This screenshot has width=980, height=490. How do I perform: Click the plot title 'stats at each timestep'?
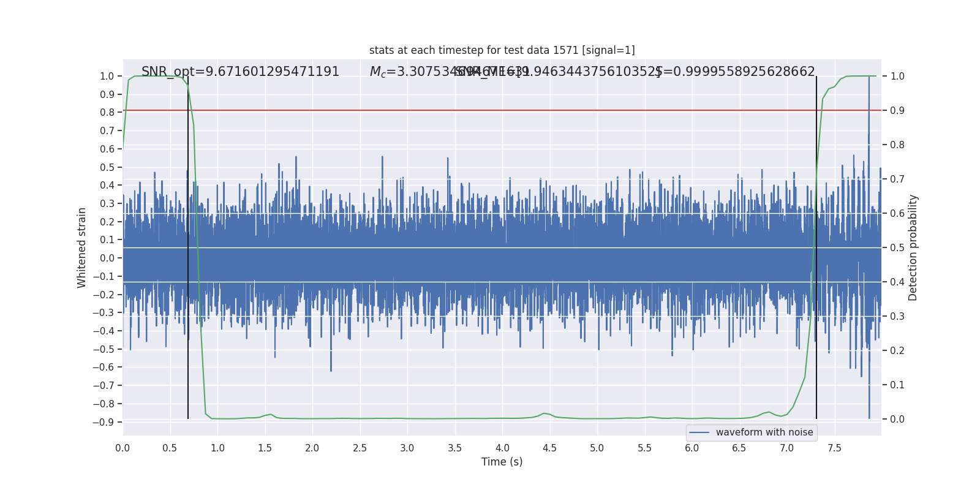pos(502,50)
